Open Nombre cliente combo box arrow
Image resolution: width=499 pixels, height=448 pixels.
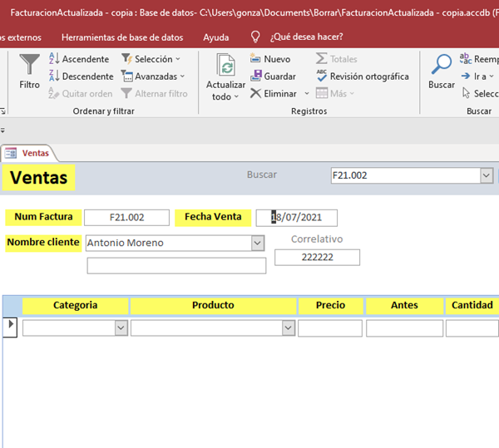click(257, 243)
